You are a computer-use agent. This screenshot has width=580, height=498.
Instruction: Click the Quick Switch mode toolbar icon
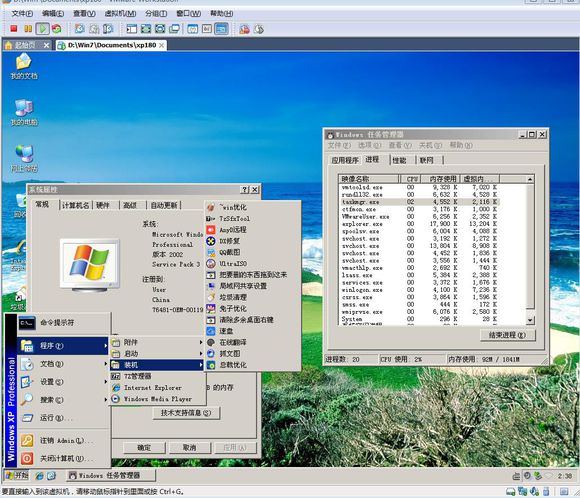160,28
